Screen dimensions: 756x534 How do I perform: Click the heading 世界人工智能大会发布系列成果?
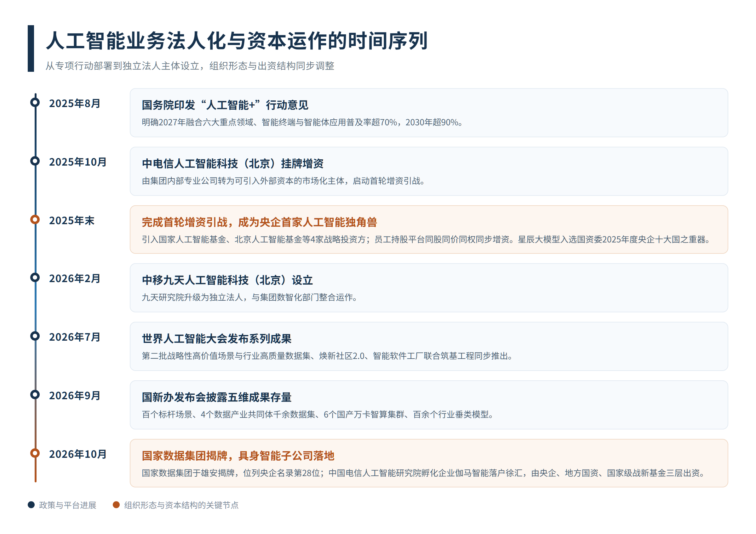217,338
